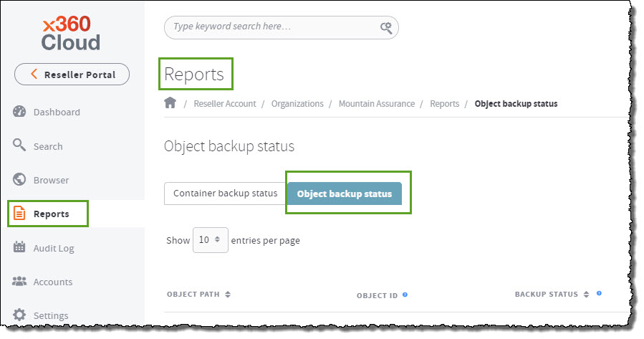Follow the Reseller Account breadcrumb link

(225, 104)
